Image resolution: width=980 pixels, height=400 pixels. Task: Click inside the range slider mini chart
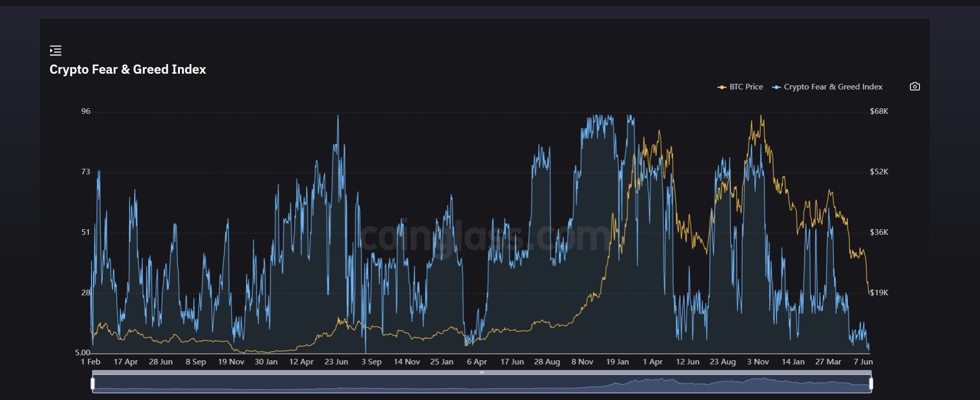pos(481,384)
